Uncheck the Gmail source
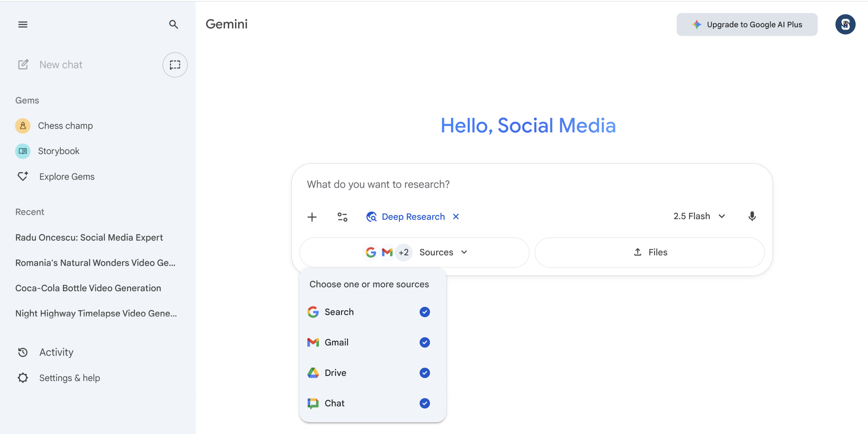Screen dimensions: 868x434 424,342
